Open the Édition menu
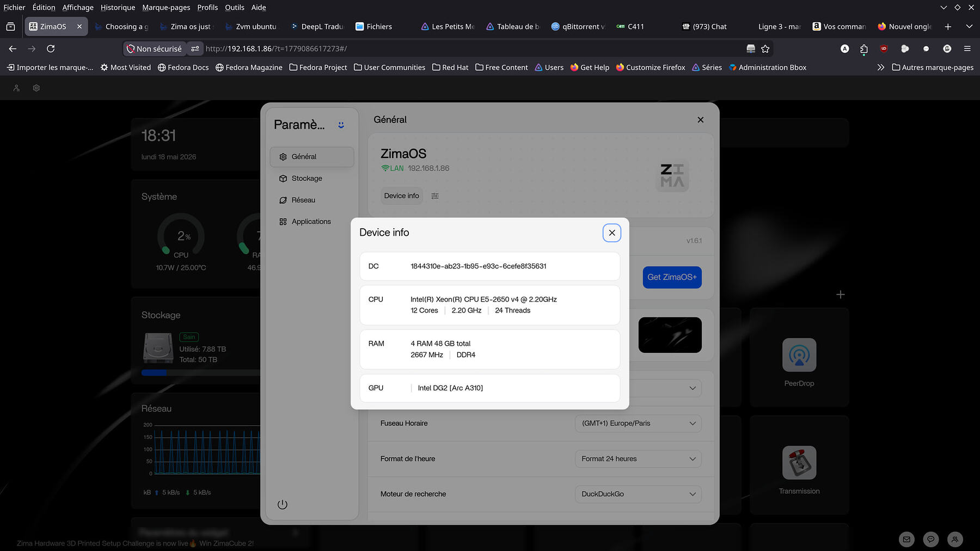 coord(44,8)
